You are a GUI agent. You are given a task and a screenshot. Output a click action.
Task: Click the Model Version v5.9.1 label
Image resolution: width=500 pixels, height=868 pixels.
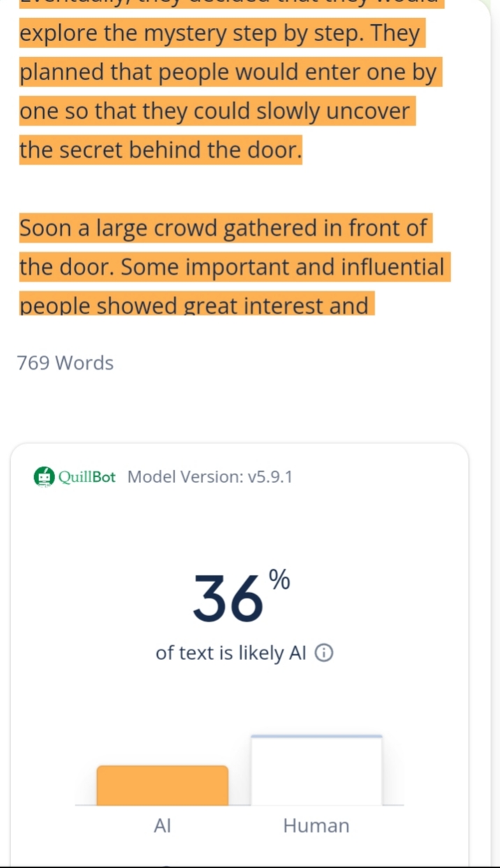(x=210, y=477)
